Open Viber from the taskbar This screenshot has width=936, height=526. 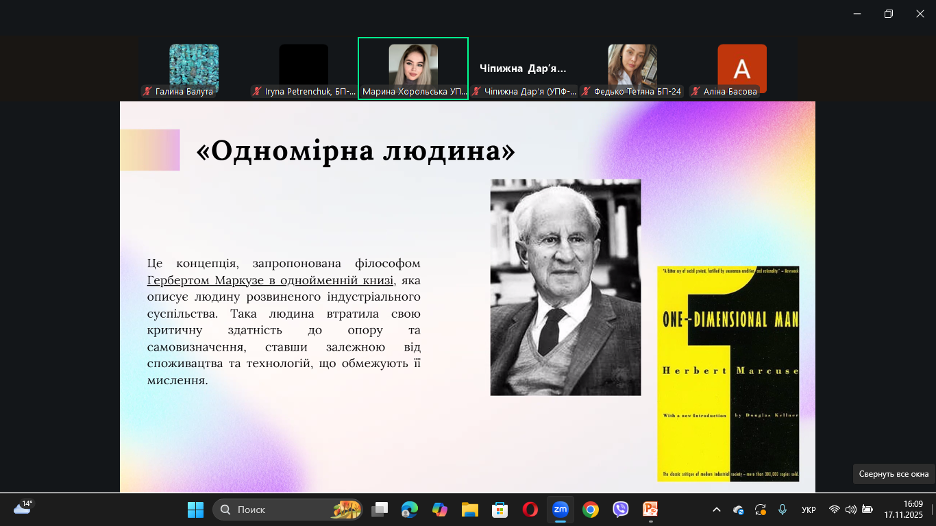click(x=620, y=509)
